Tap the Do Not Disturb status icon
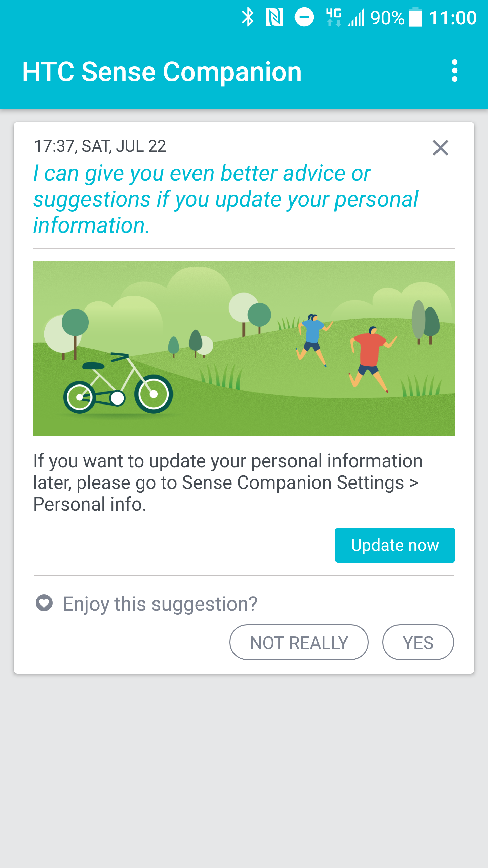The width and height of the screenshot is (488, 868). [304, 17]
